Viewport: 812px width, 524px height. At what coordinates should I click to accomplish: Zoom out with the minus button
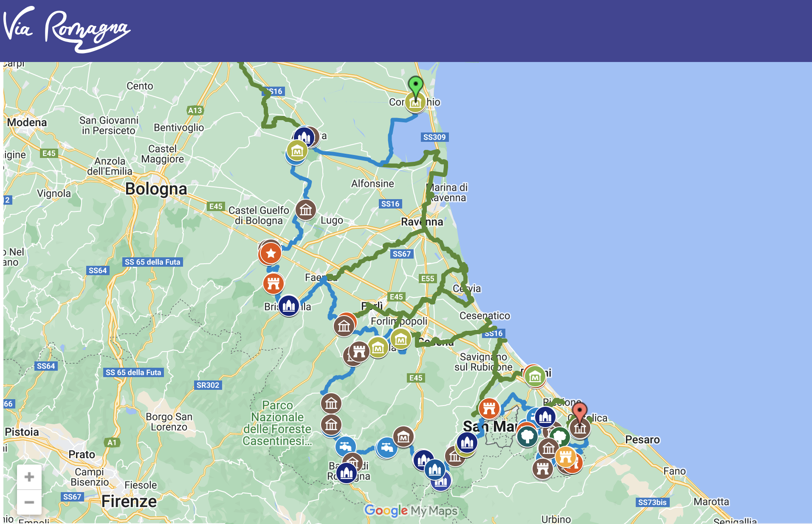click(x=29, y=502)
